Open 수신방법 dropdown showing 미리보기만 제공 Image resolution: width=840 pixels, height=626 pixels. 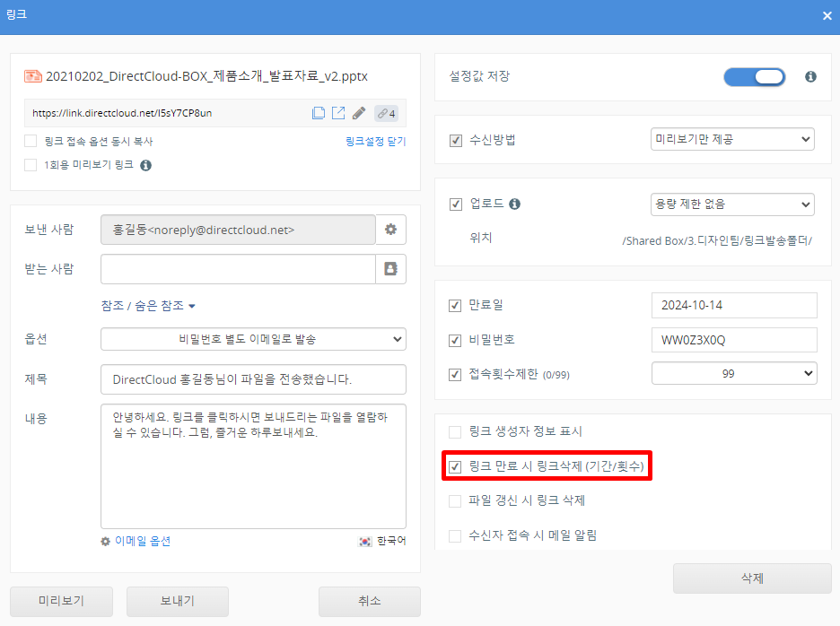pos(731,140)
